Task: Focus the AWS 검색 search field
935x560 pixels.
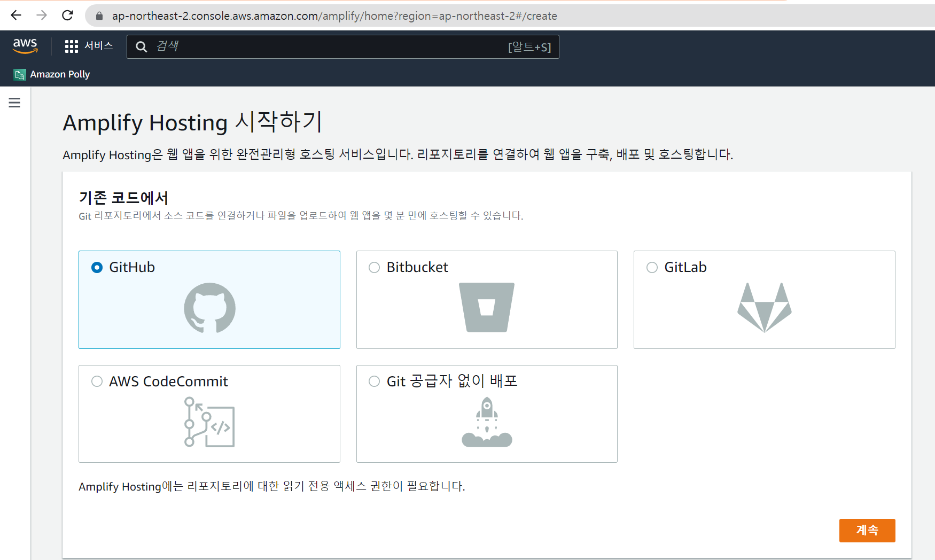Action: coord(342,46)
